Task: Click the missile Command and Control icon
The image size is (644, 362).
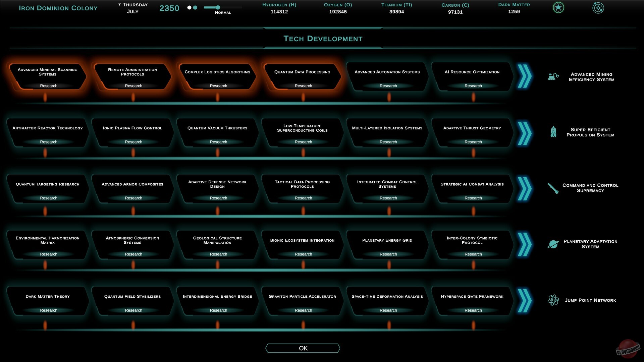Action: (553, 188)
